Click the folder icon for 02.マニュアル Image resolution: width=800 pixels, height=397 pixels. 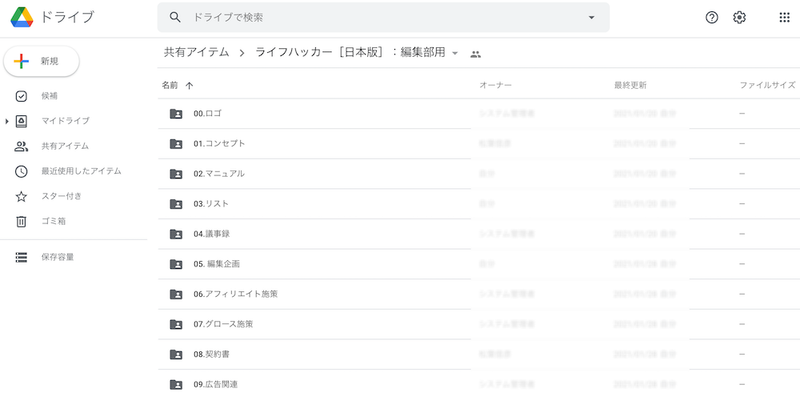pos(176,174)
